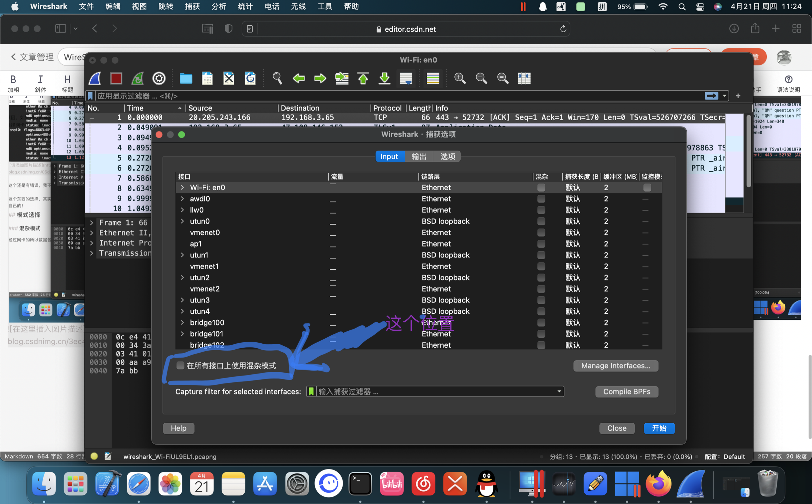Click the resize columns toolbar icon
The height and width of the screenshot is (504, 812).
(x=524, y=79)
